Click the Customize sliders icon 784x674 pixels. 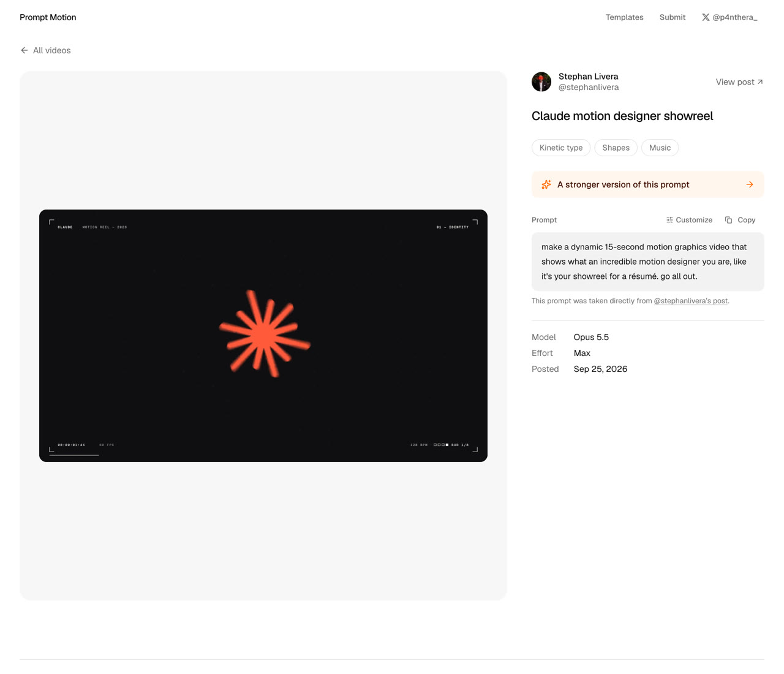tap(669, 220)
